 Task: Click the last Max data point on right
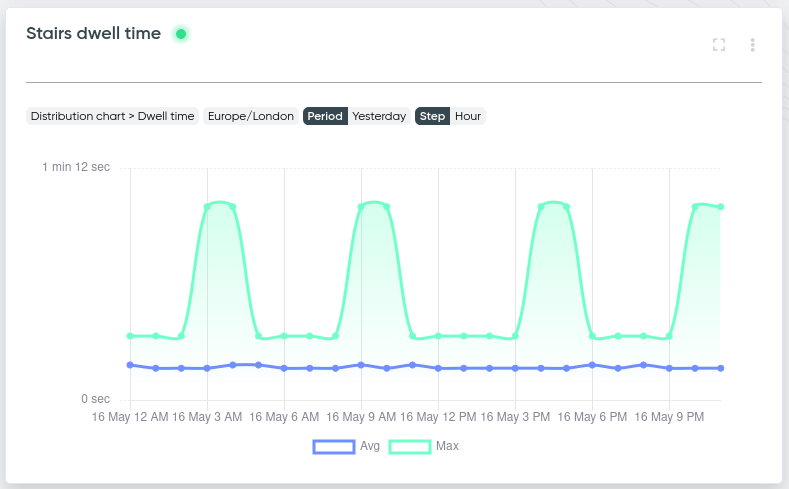[x=721, y=207]
